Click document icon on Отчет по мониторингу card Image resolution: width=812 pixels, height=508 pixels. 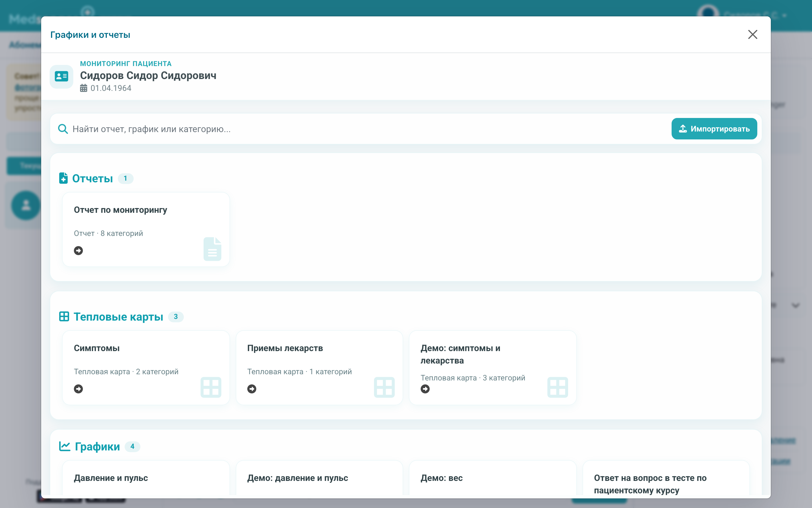(x=212, y=249)
